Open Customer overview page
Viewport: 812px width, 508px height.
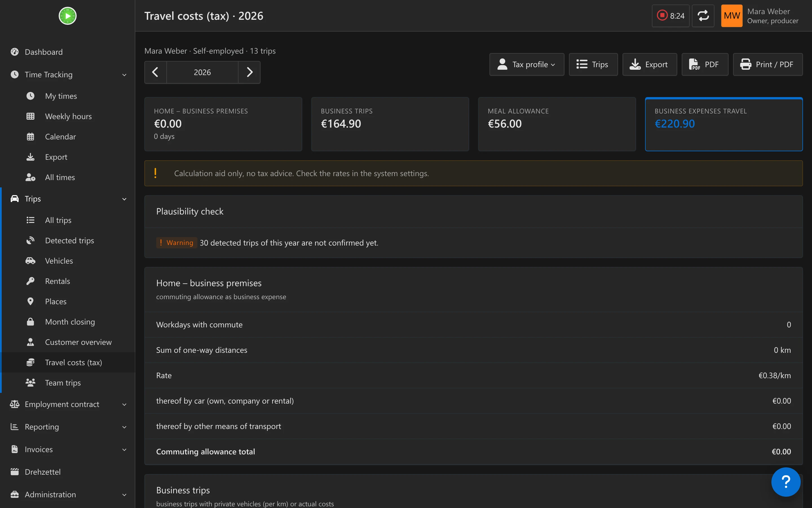[67, 342]
